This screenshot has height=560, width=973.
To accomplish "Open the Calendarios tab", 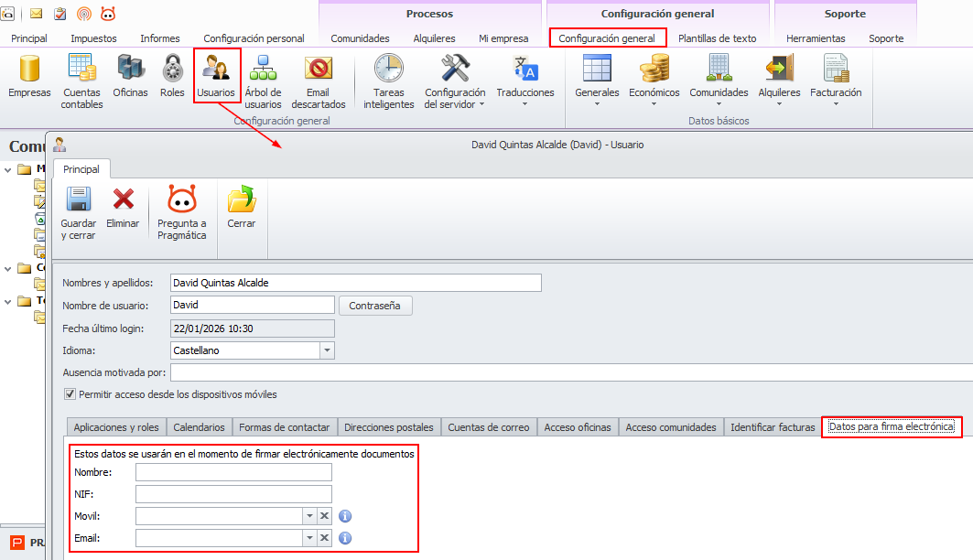I will (x=199, y=427).
